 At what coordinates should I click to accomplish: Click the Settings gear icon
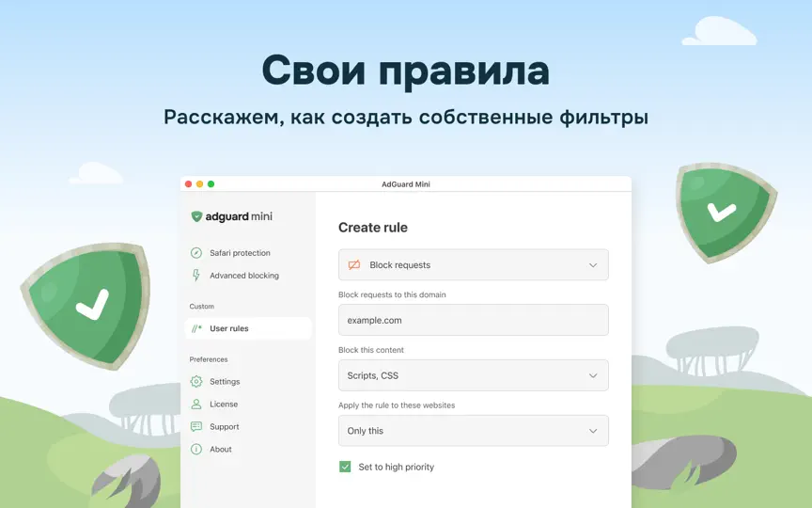195,382
